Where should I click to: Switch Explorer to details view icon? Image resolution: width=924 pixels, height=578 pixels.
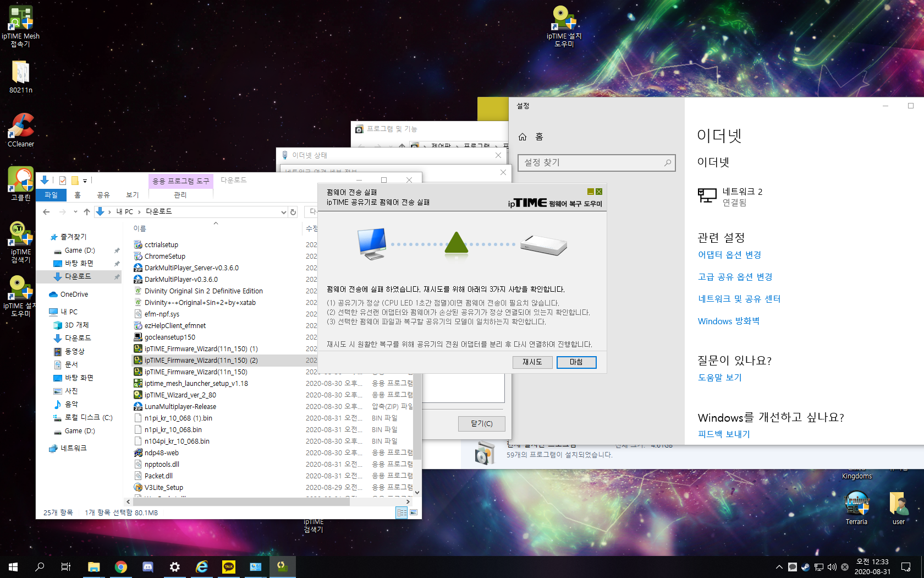(x=402, y=512)
